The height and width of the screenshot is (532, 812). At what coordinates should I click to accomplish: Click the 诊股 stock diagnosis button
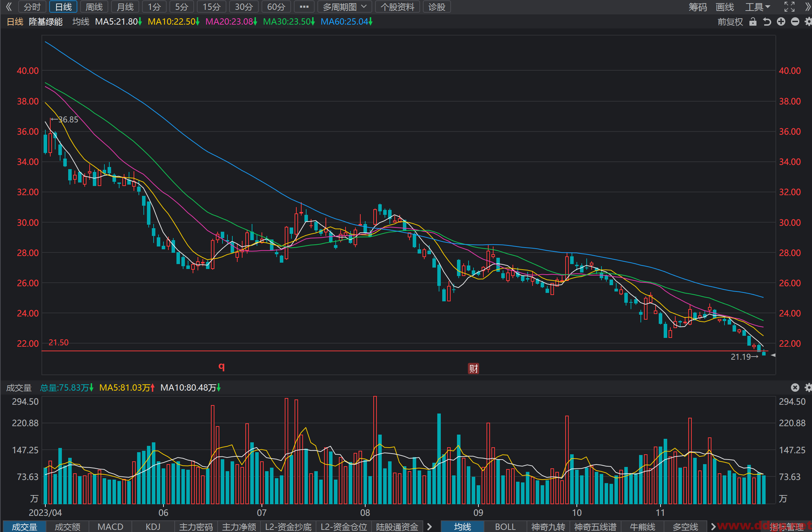pyautogui.click(x=437, y=7)
